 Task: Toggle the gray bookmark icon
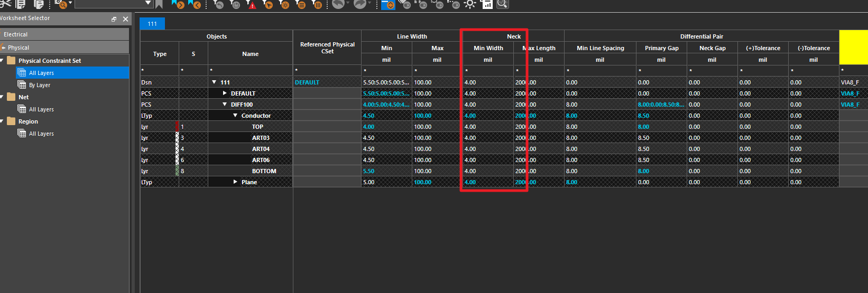(x=159, y=4)
